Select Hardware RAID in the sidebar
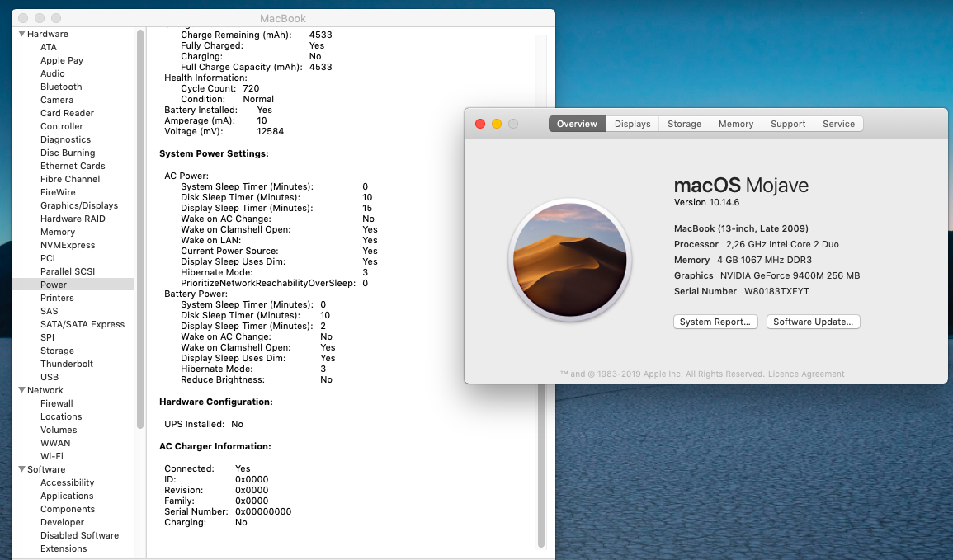The image size is (953, 560). pos(73,219)
